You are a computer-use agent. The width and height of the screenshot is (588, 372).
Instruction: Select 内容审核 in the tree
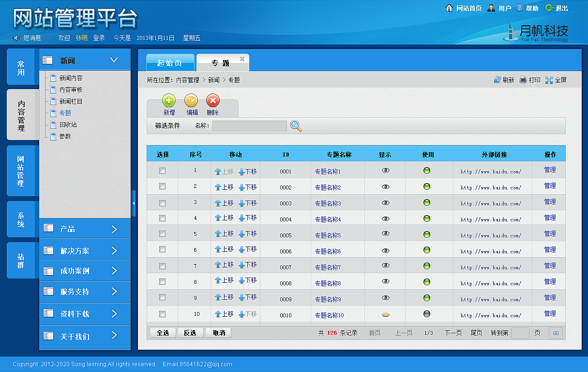tap(71, 90)
